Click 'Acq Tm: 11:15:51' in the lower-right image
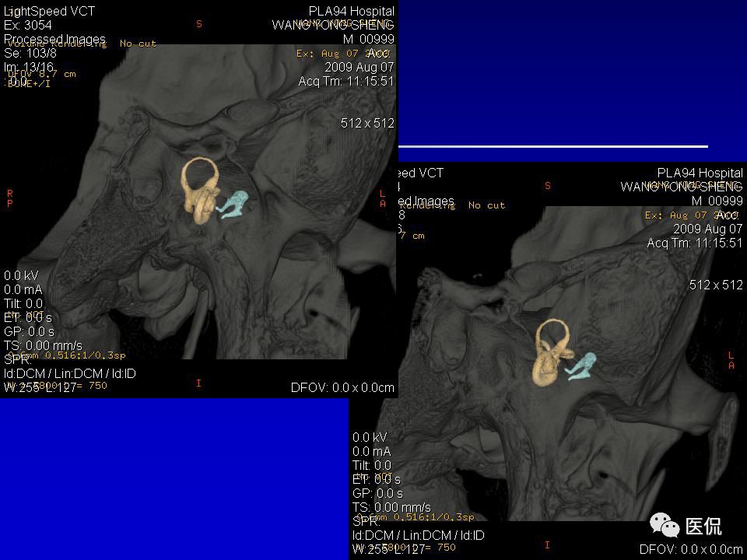Image resolution: width=747 pixels, height=560 pixels. (695, 243)
